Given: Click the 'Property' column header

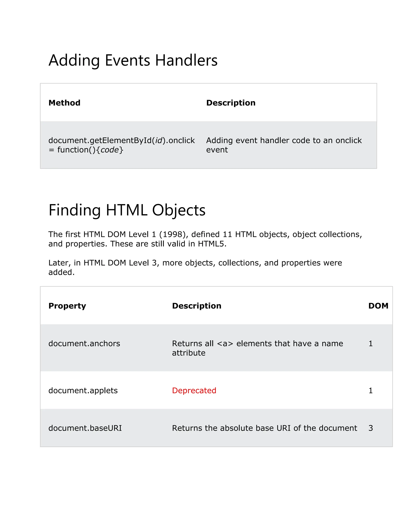Looking at the screenshot, I should point(67,306).
